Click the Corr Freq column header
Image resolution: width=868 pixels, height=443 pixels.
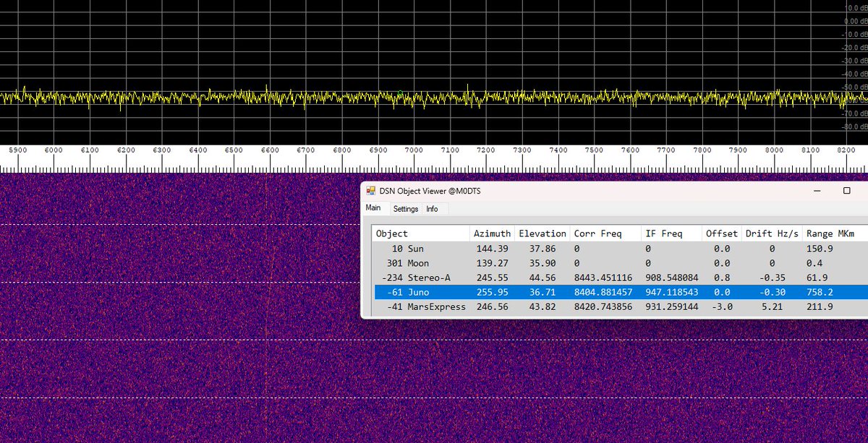[605, 233]
